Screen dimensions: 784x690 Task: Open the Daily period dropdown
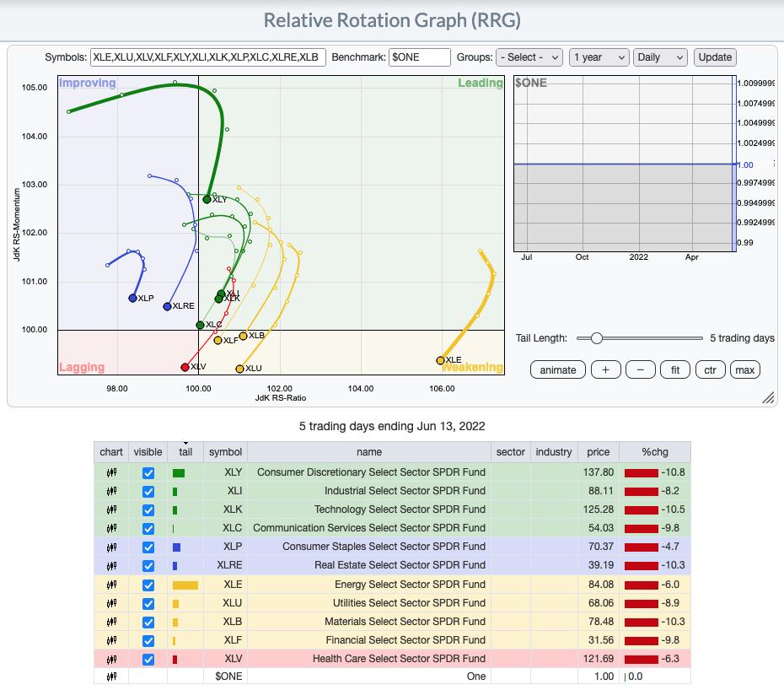coord(660,57)
